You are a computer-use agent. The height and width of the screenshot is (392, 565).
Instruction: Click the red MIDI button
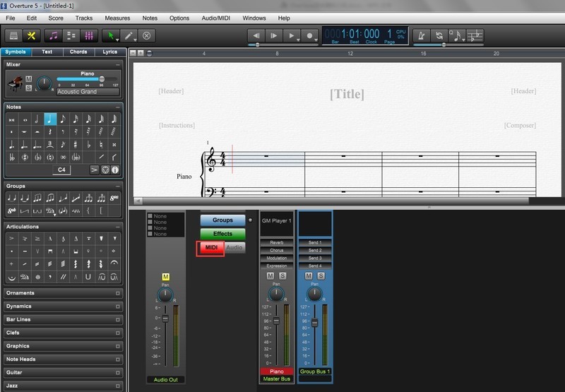point(211,247)
